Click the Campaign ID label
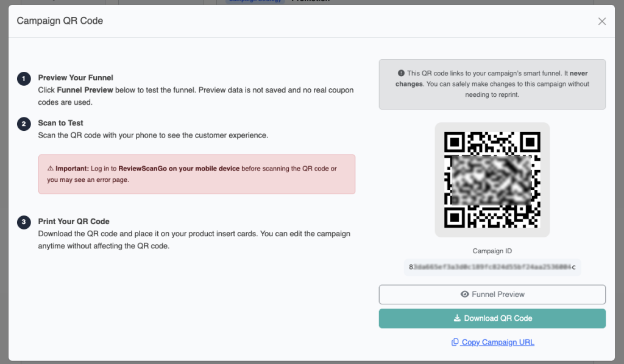 coord(492,251)
